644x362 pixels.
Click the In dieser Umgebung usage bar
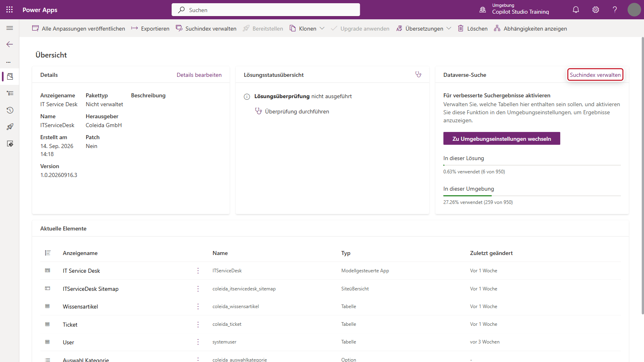[x=532, y=196]
